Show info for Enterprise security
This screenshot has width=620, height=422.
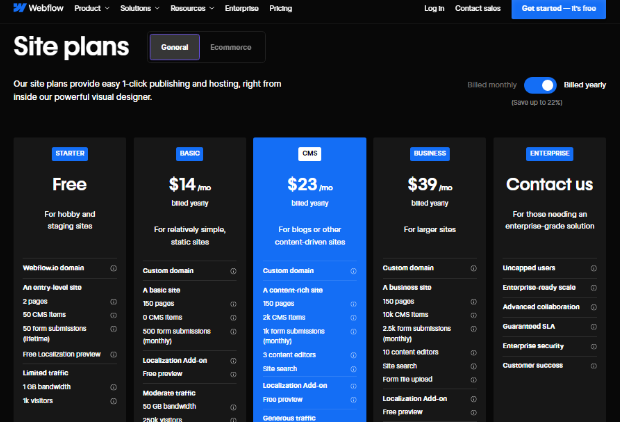(x=594, y=346)
